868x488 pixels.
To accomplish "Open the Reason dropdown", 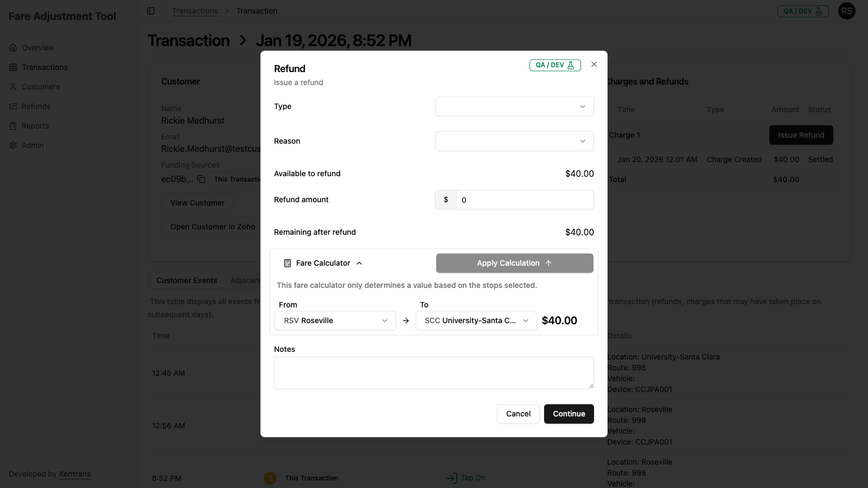I will (x=514, y=141).
